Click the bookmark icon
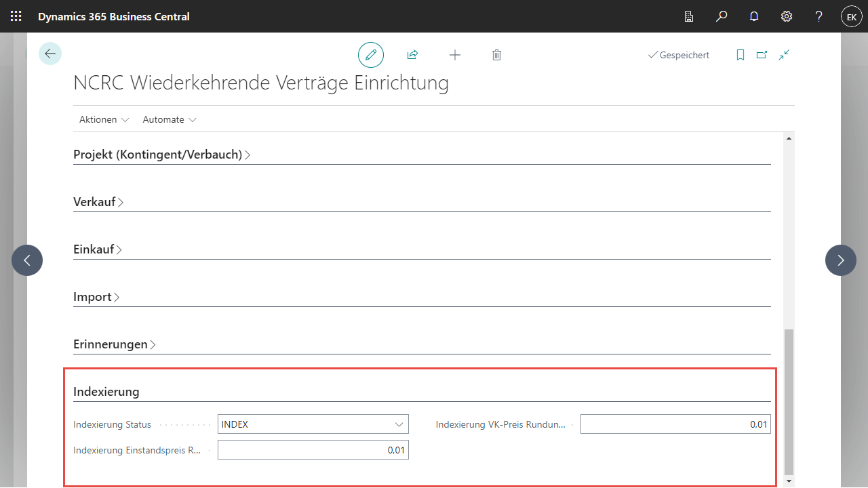This screenshot has height=488, width=868. [x=741, y=55]
